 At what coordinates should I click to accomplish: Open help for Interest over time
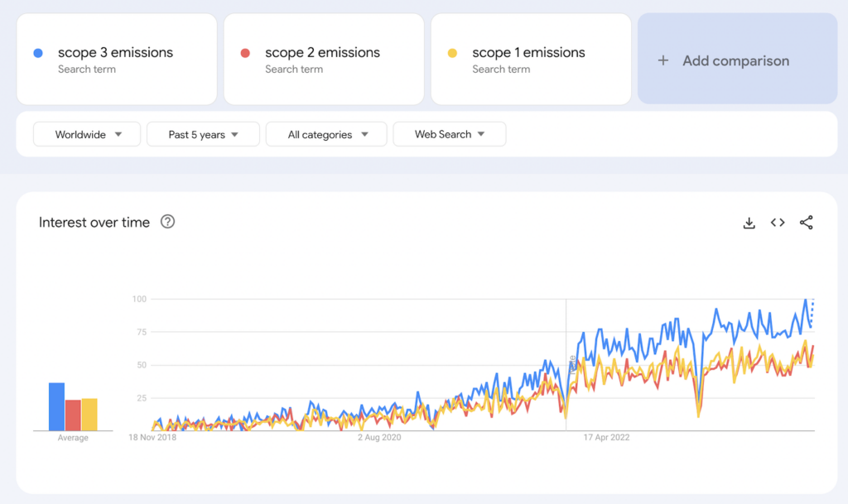[167, 222]
